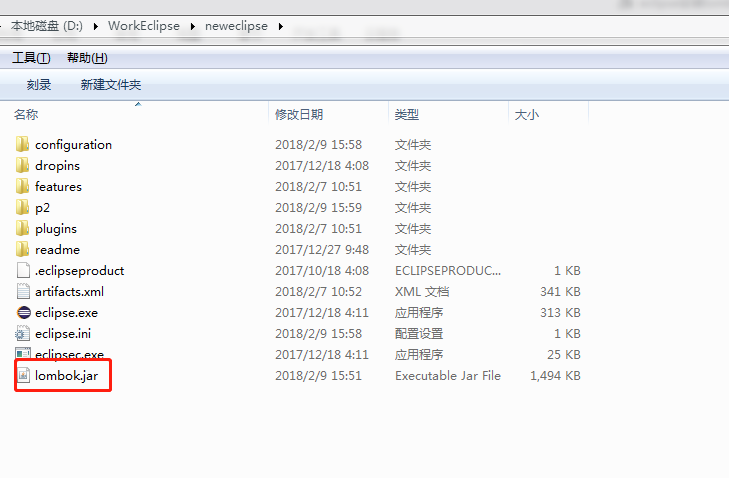Click the artifacts.xml file icon
Image resolution: width=729 pixels, height=478 pixels.
click(23, 292)
